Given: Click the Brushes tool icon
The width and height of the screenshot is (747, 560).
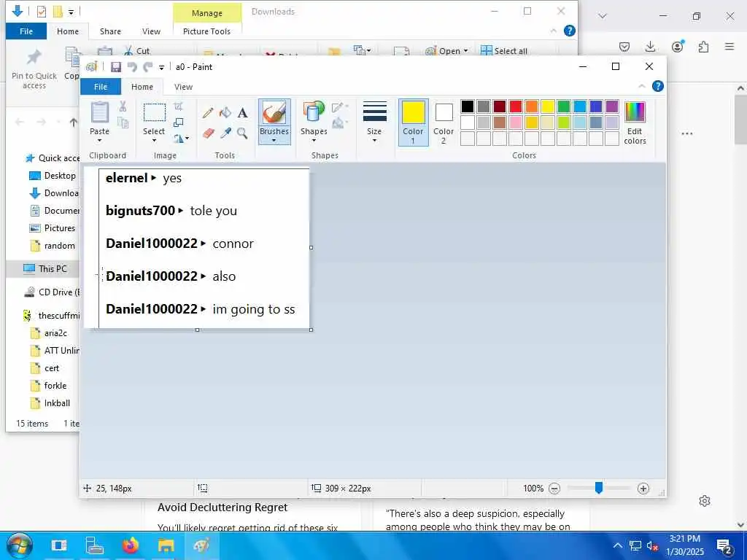Looking at the screenshot, I should click(274, 114).
